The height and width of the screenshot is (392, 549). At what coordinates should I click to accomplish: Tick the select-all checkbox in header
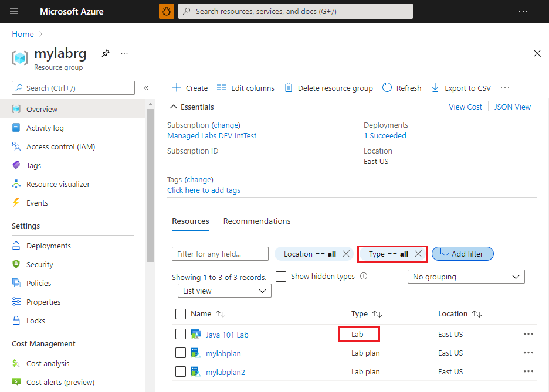click(181, 314)
